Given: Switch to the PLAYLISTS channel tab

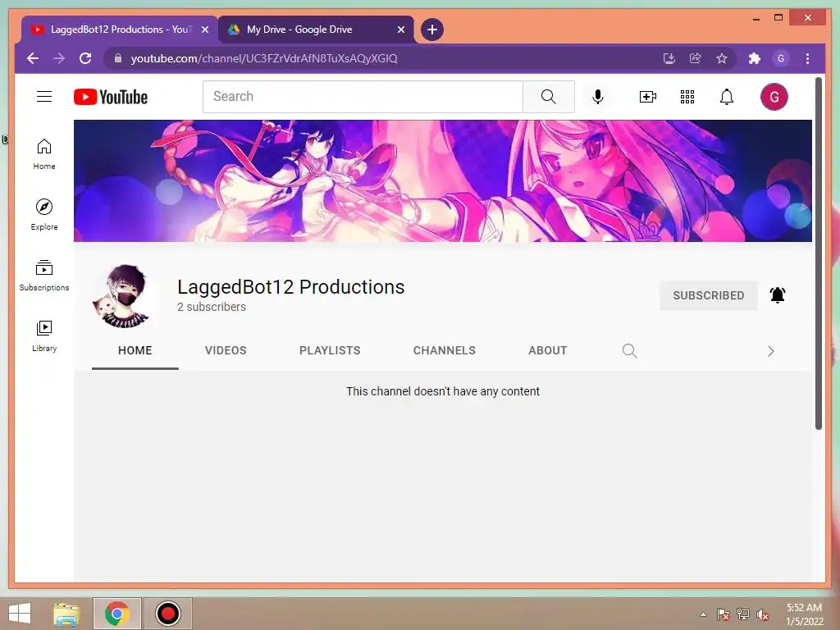Looking at the screenshot, I should pyautogui.click(x=330, y=350).
